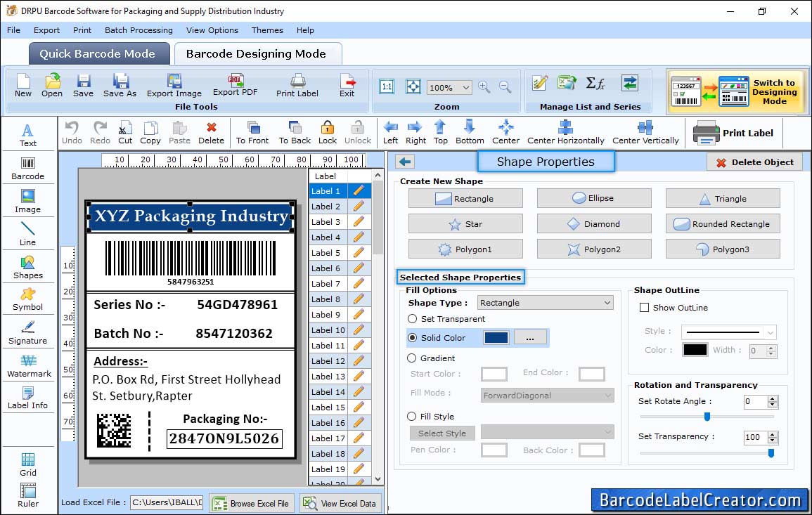This screenshot has height=515, width=812.
Task: Select the Solid Color radio button
Action: click(412, 337)
